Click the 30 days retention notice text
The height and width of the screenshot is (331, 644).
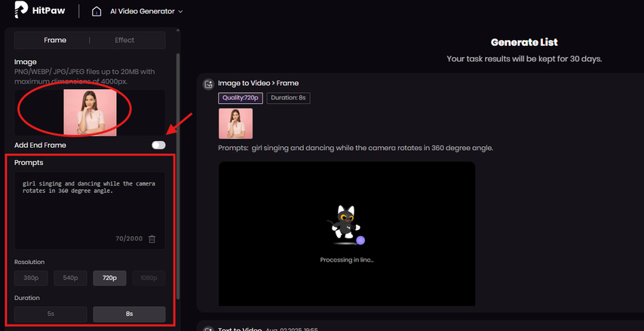pyautogui.click(x=525, y=59)
